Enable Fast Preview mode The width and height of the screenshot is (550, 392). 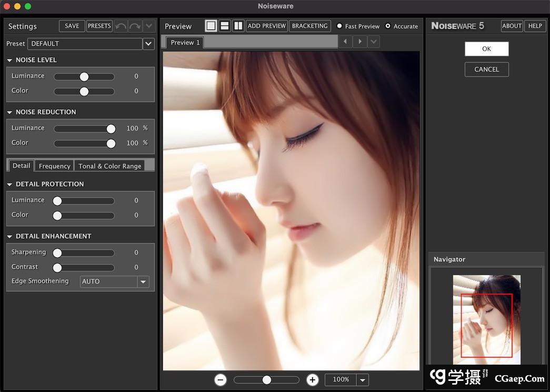coord(339,26)
